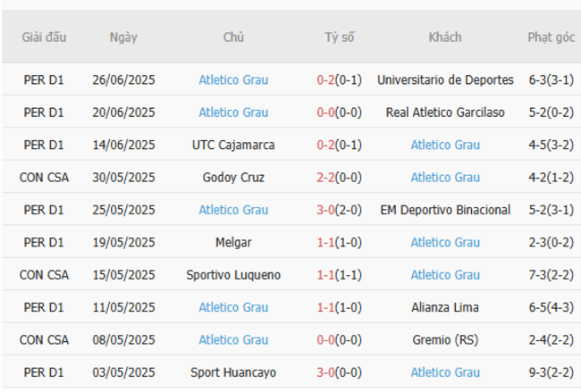Open Sport Huancayo team link

coord(233,372)
